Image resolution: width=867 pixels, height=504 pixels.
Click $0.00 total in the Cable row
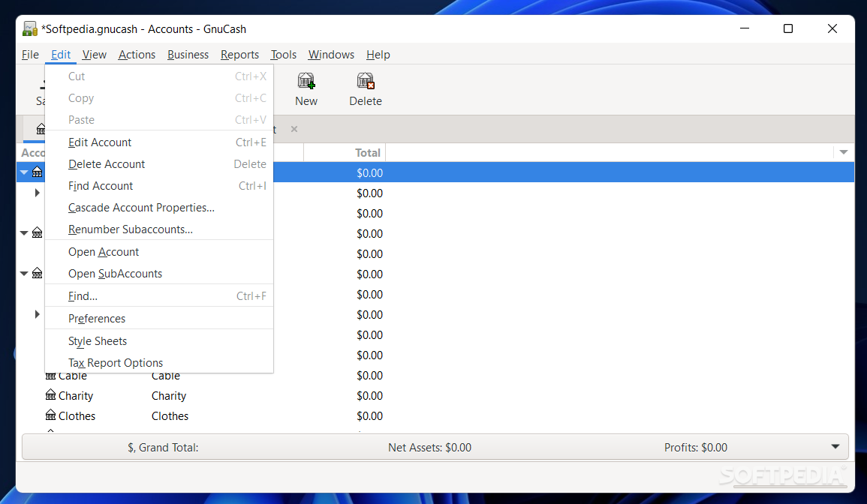pyautogui.click(x=369, y=375)
